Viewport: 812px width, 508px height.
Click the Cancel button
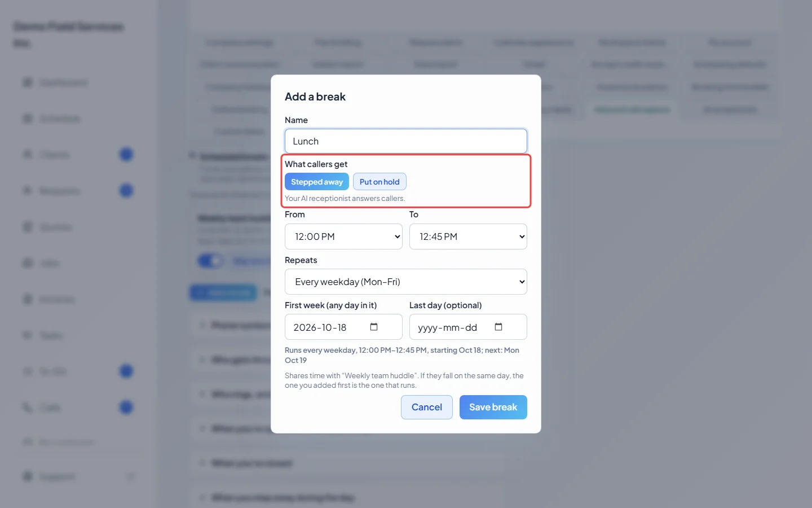click(427, 407)
